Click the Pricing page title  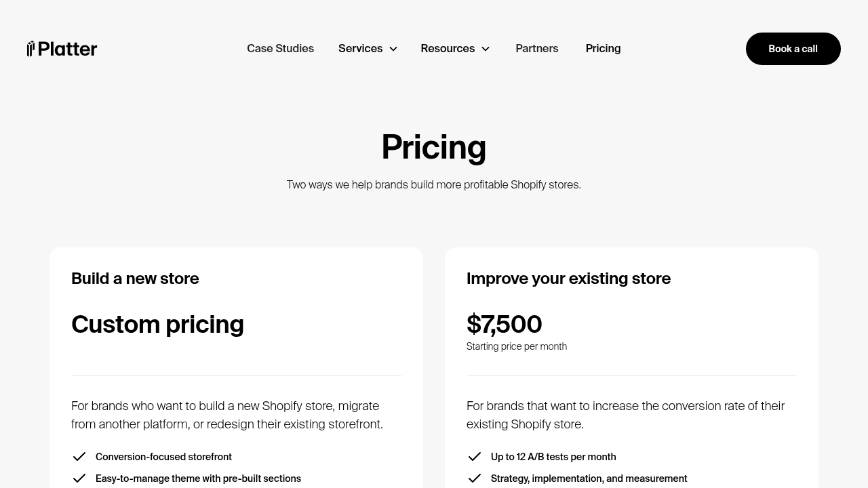tap(434, 147)
